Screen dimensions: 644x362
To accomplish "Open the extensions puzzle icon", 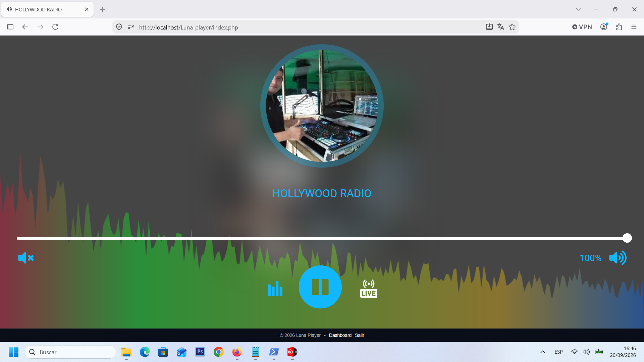I will (619, 27).
